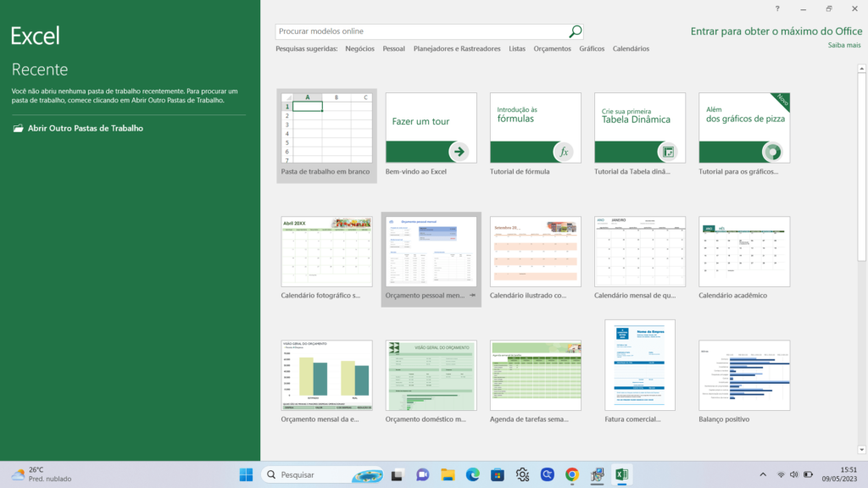The image size is (868, 488).
Task: Select the Calendários suggested search
Action: point(631,48)
